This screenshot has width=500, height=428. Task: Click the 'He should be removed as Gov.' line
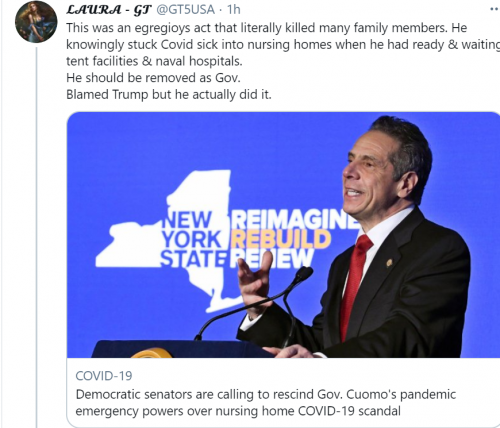[x=153, y=78]
